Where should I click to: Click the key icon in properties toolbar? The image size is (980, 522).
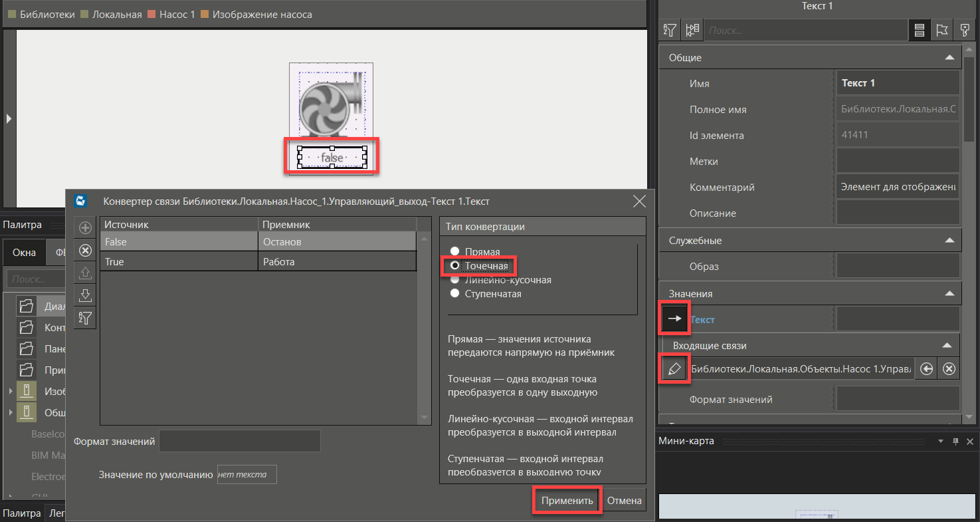coord(964,30)
